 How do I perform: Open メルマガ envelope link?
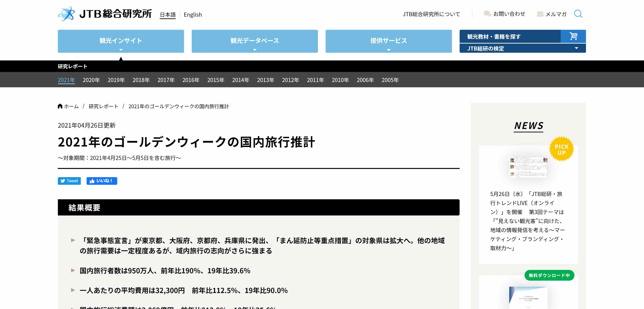551,14
